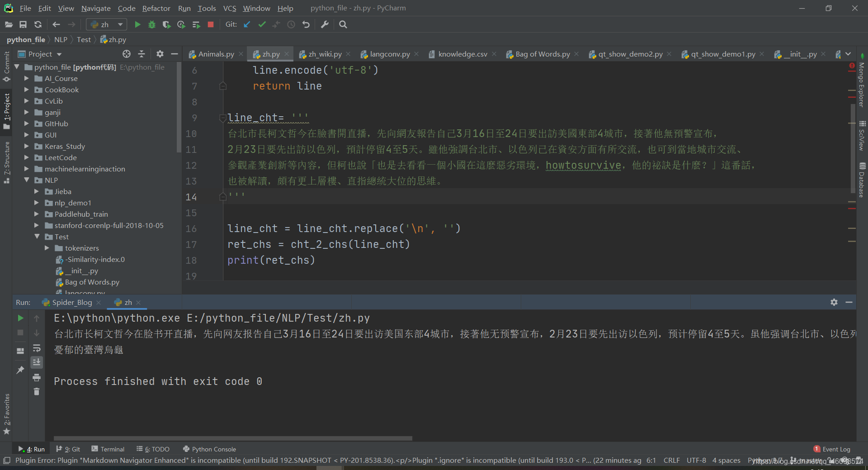This screenshot has width=868, height=470.
Task: Collapse the Test folder
Action: pos(37,237)
